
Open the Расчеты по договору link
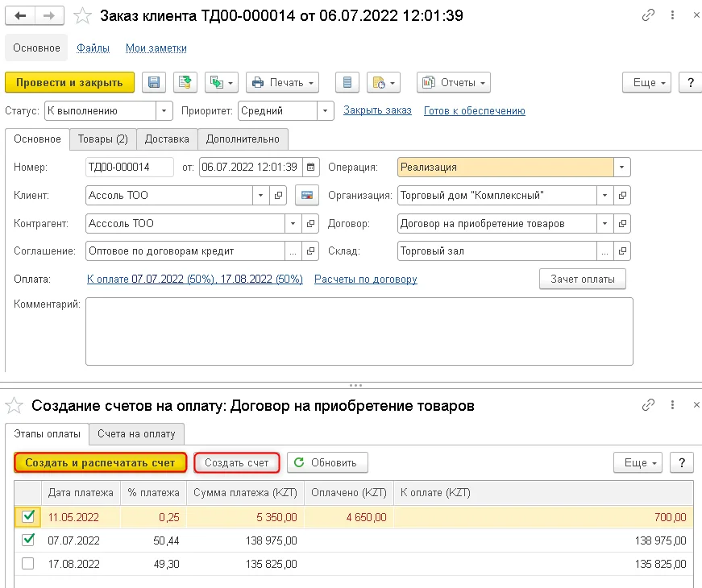366,280
